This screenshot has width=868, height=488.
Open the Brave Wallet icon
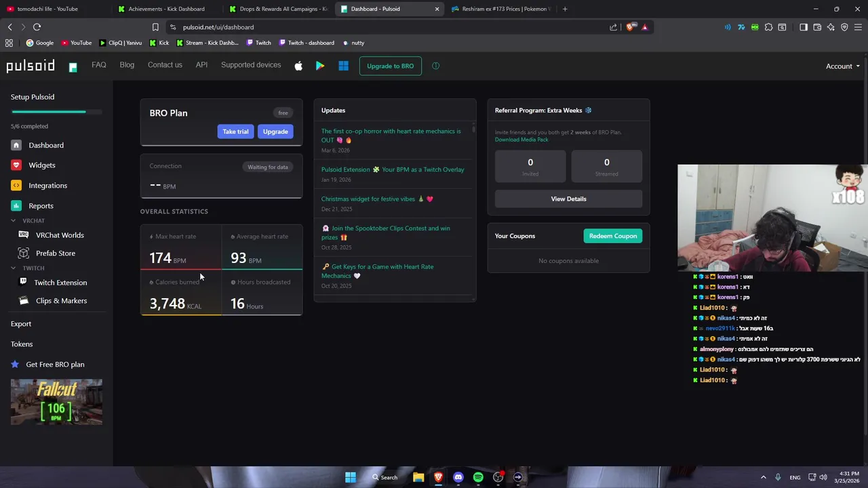pyautogui.click(x=817, y=27)
